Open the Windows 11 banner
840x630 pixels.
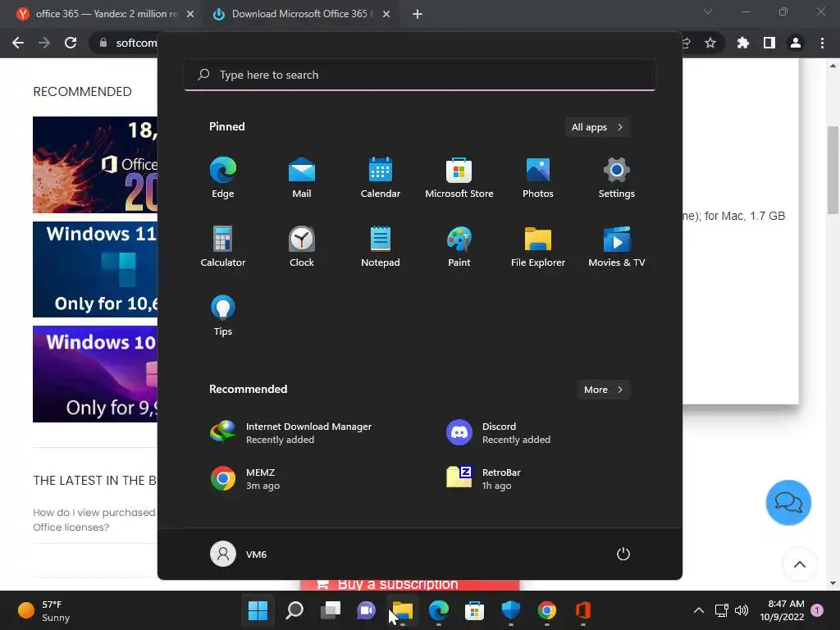coord(95,269)
